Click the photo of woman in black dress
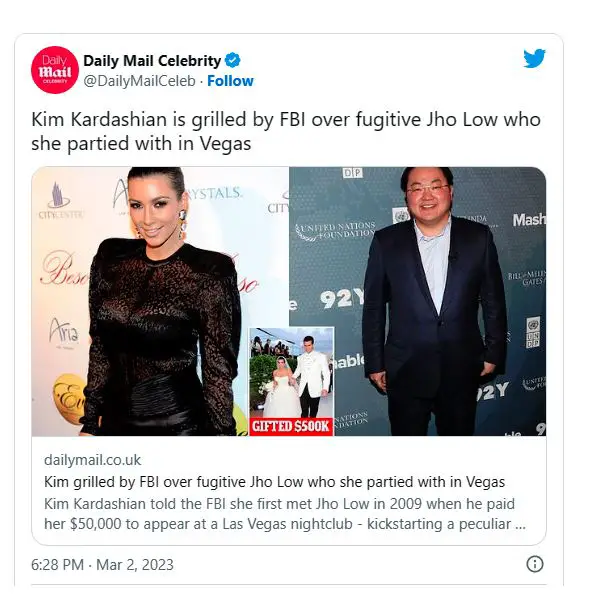Screen dimensions: 615x594 click(x=160, y=301)
